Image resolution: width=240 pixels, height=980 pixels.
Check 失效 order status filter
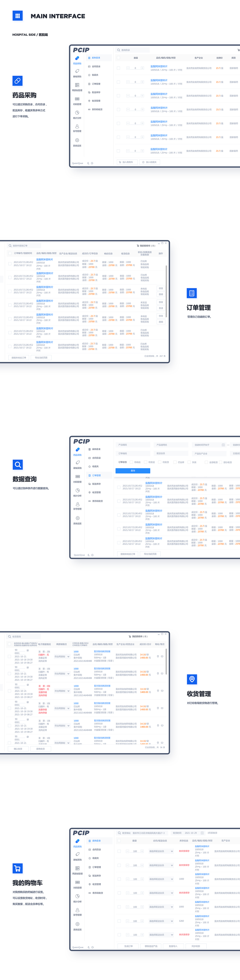pos(189,462)
